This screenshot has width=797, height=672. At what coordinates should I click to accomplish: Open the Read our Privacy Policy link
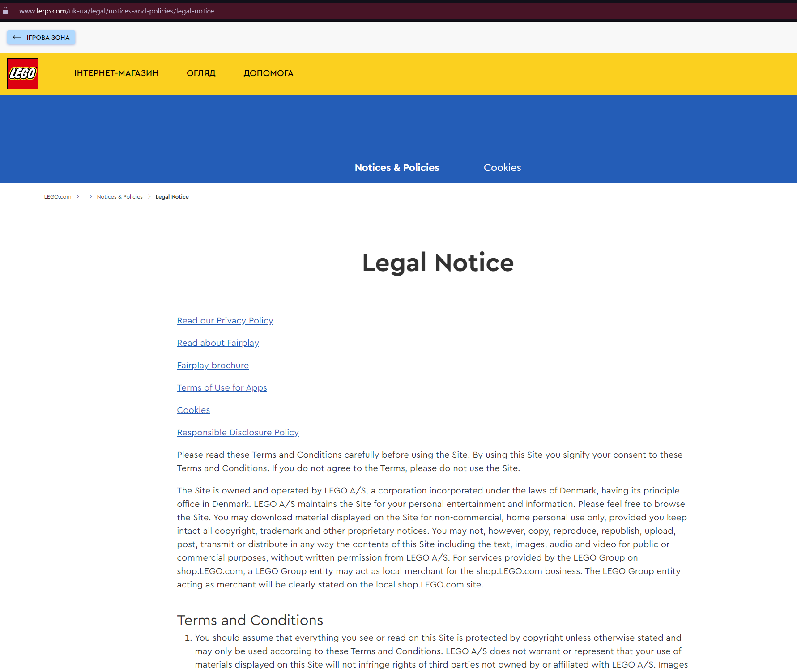click(225, 321)
